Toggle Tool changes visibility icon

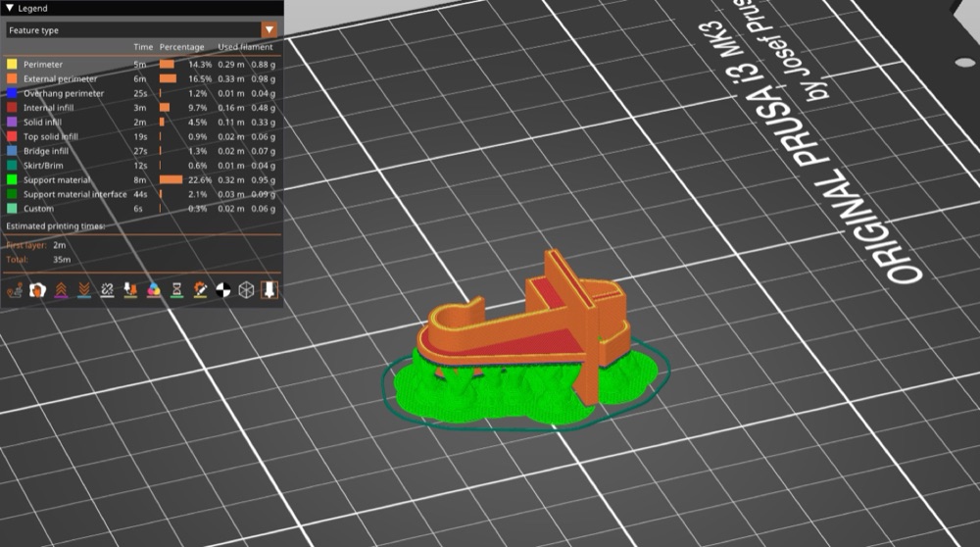130,290
